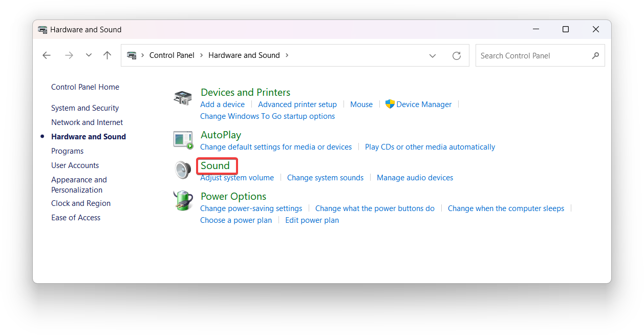This screenshot has height=335, width=644.
Task: Open the Power Options heading
Action: pyautogui.click(x=233, y=196)
